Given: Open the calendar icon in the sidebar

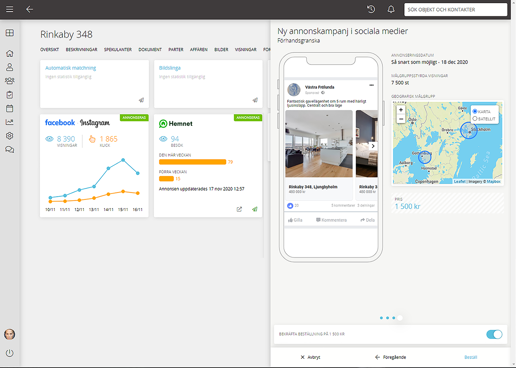Looking at the screenshot, I should (10, 108).
